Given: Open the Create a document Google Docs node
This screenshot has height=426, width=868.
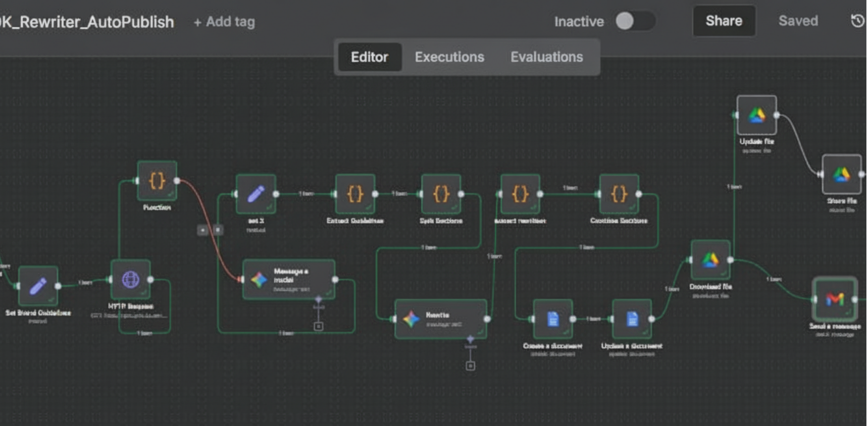Looking at the screenshot, I should tap(553, 319).
